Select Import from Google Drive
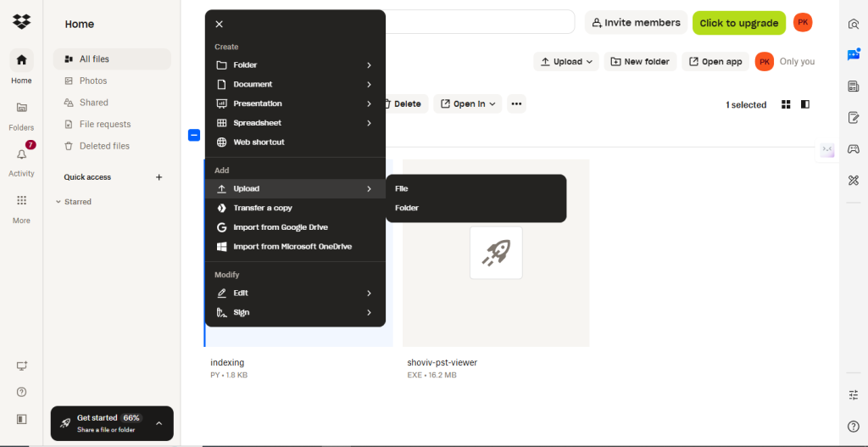The height and width of the screenshot is (447, 868). [295, 227]
